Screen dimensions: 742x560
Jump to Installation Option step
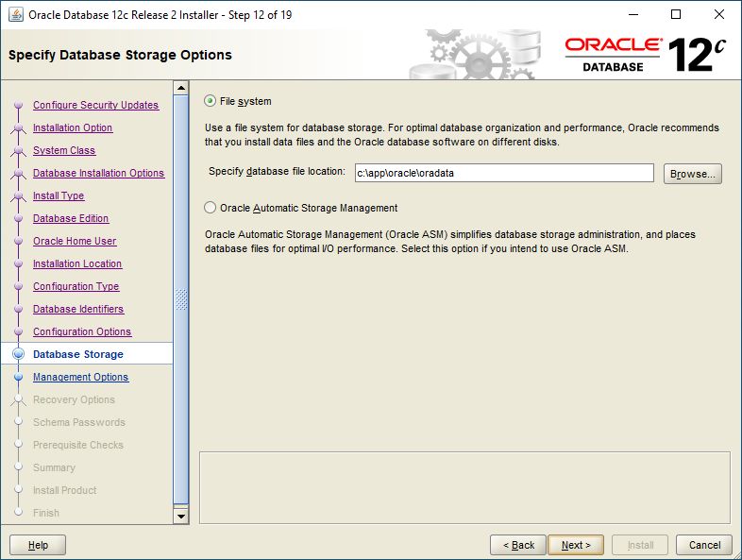(73, 127)
